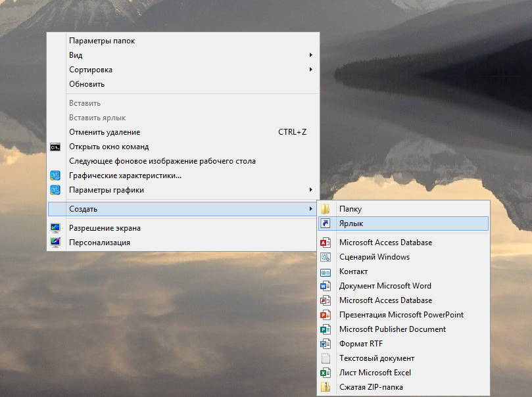Click the arrow on the Создать entry

pos(311,209)
